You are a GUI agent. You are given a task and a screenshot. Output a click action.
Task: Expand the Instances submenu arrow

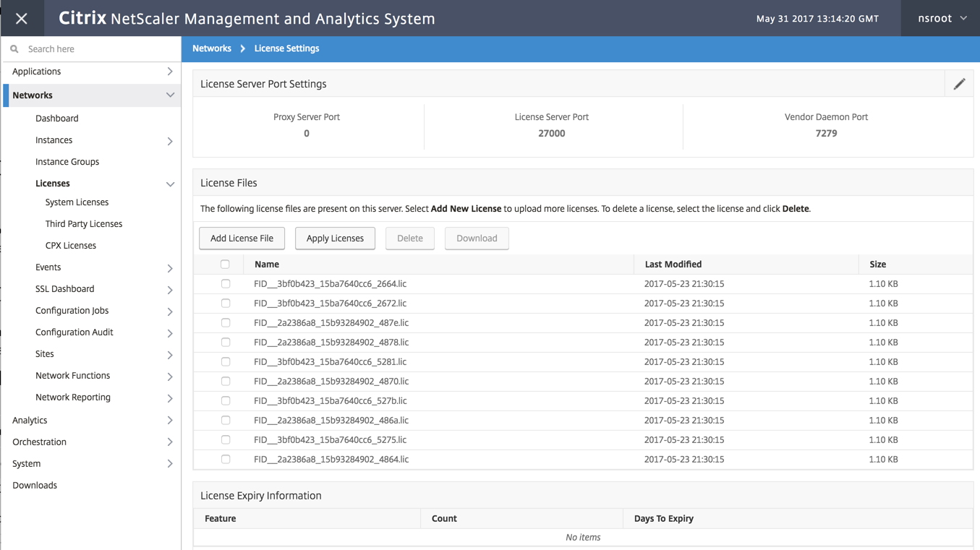pyautogui.click(x=170, y=141)
